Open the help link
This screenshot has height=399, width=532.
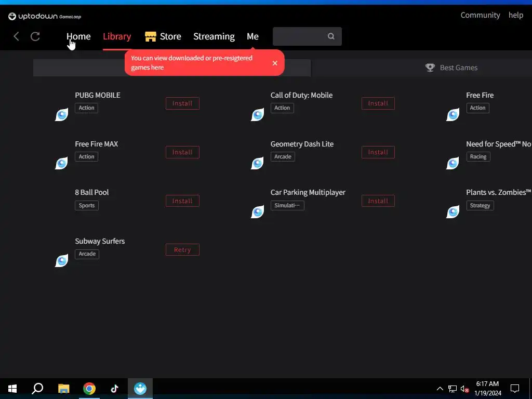point(515,15)
